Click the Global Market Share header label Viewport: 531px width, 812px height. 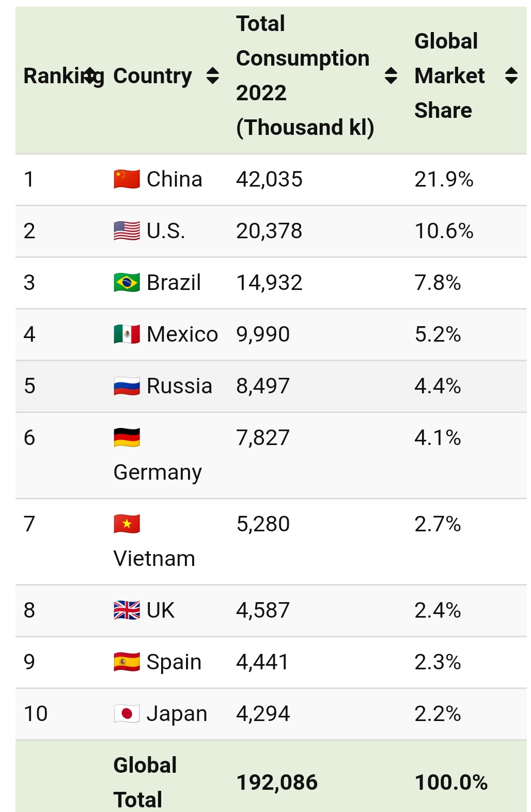tap(449, 75)
